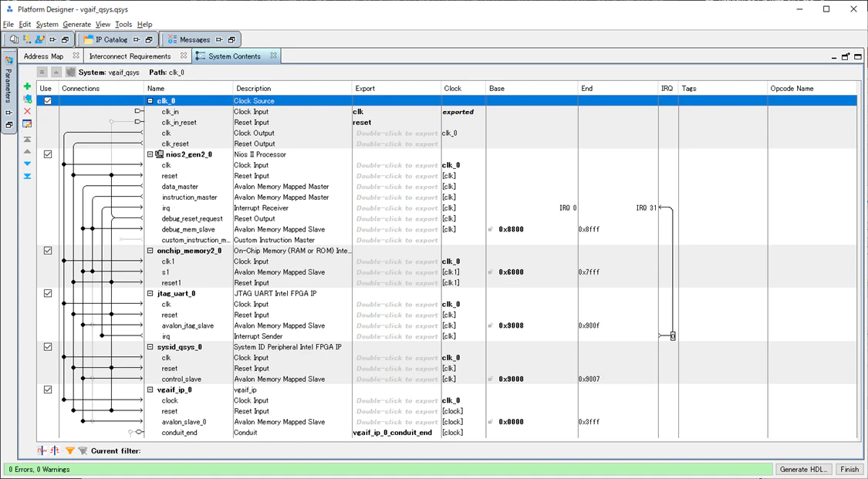Click the blue move down arrow icon
This screenshot has width=868, height=479.
pyautogui.click(x=27, y=164)
